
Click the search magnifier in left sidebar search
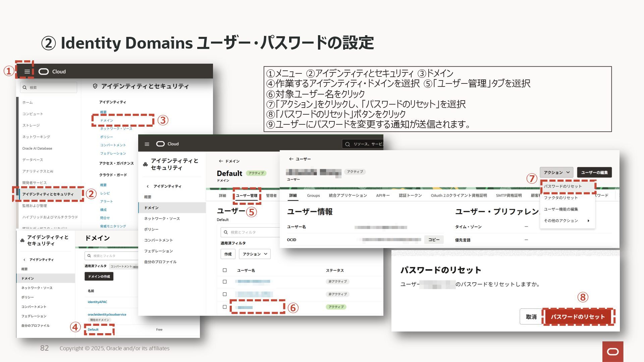pos(24,87)
